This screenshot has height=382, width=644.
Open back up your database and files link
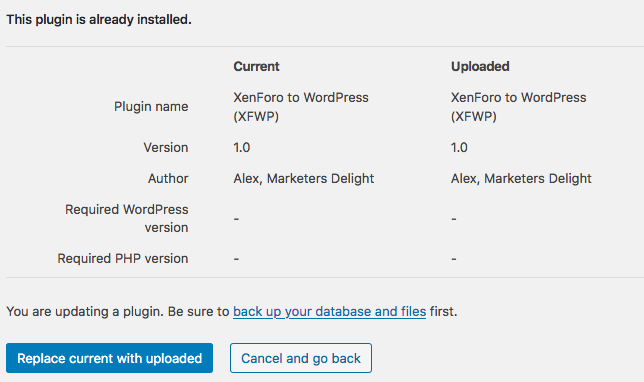pyautogui.click(x=329, y=312)
